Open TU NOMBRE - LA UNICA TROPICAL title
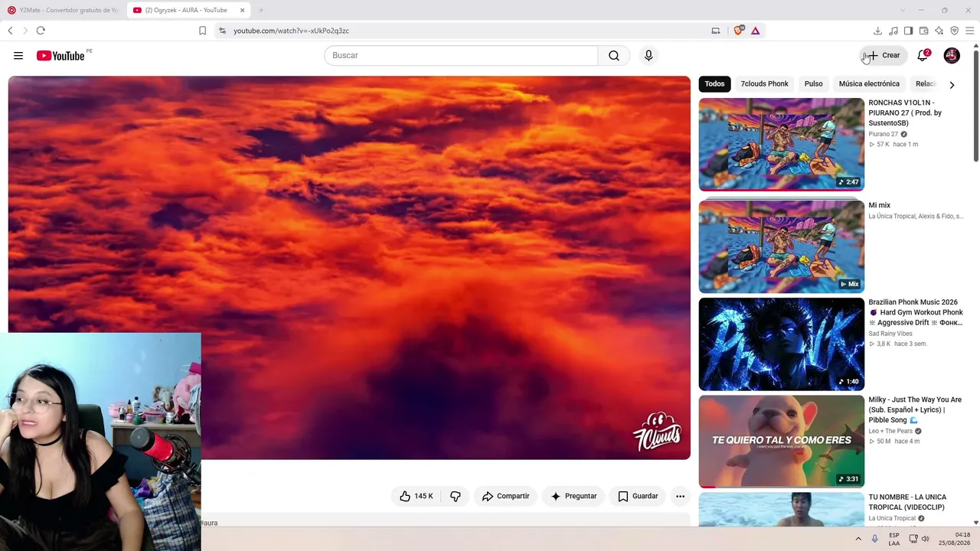Viewport: 980px width, 551px height. tap(907, 502)
